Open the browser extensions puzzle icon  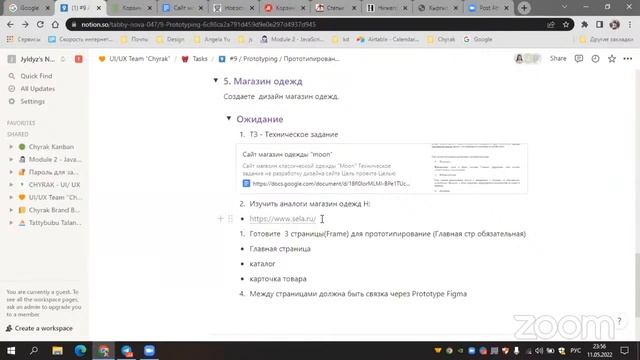[x=584, y=24]
